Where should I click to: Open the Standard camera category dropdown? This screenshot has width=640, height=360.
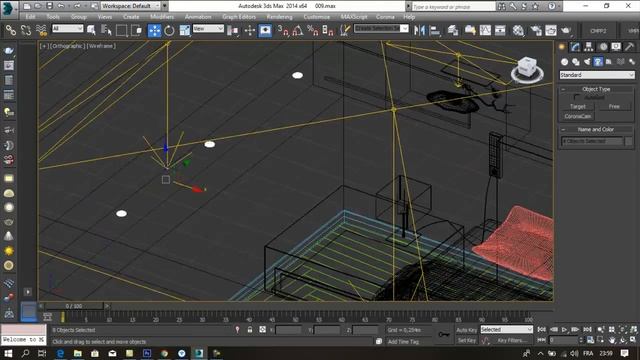[597, 75]
